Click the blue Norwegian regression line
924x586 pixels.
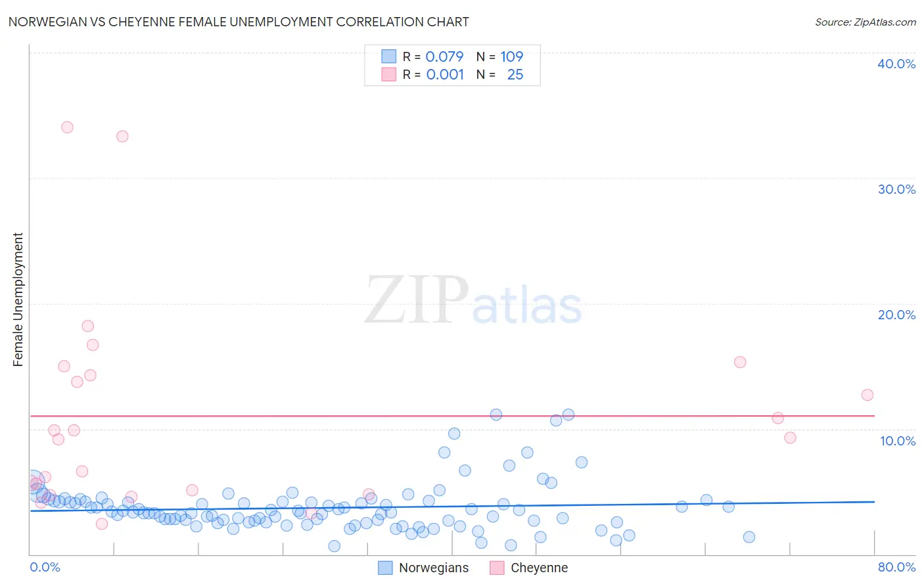452,506
